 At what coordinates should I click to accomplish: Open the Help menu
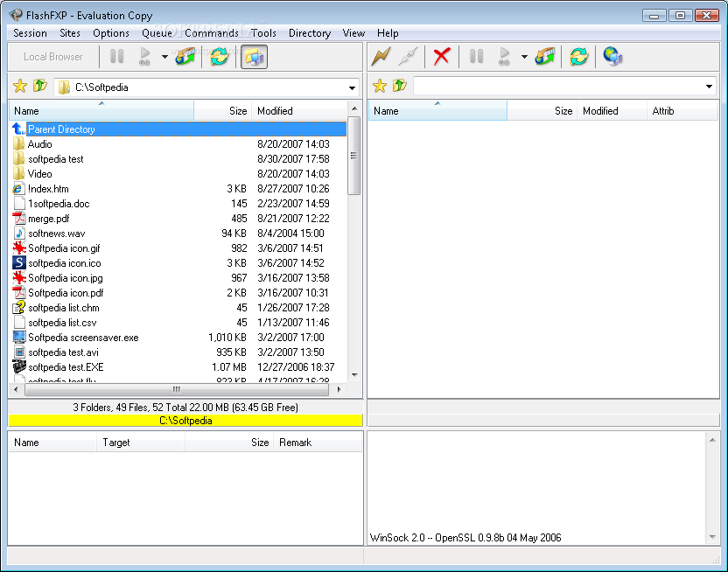click(388, 33)
